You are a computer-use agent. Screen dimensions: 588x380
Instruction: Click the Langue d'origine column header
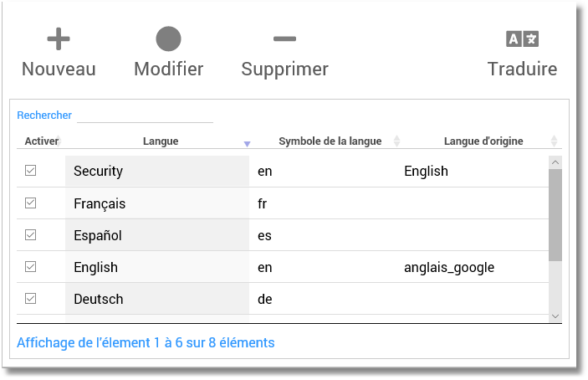[483, 141]
